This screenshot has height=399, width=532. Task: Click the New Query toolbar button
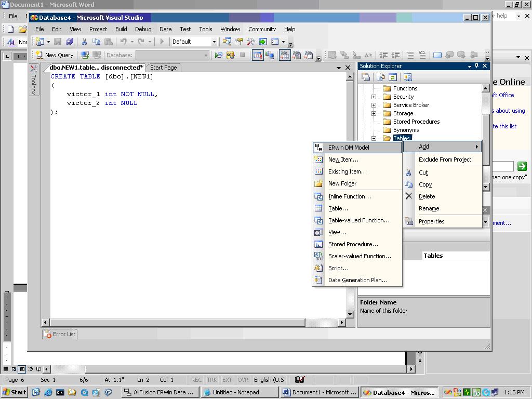coord(55,55)
